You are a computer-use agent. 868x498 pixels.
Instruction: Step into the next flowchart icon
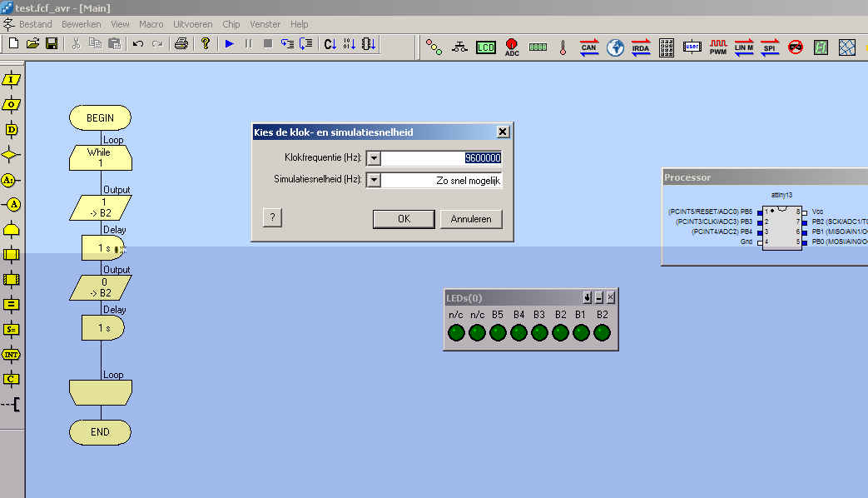tap(287, 44)
